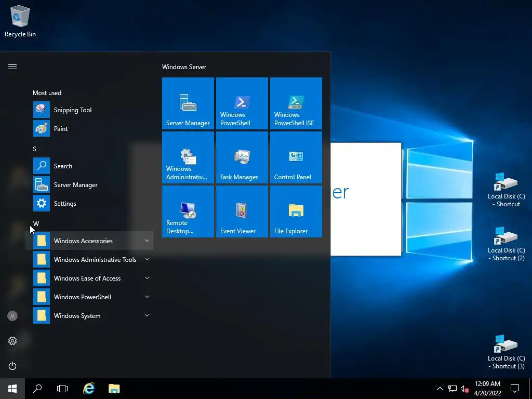Open Task View on the taskbar
532x399 pixels.
[x=62, y=389]
